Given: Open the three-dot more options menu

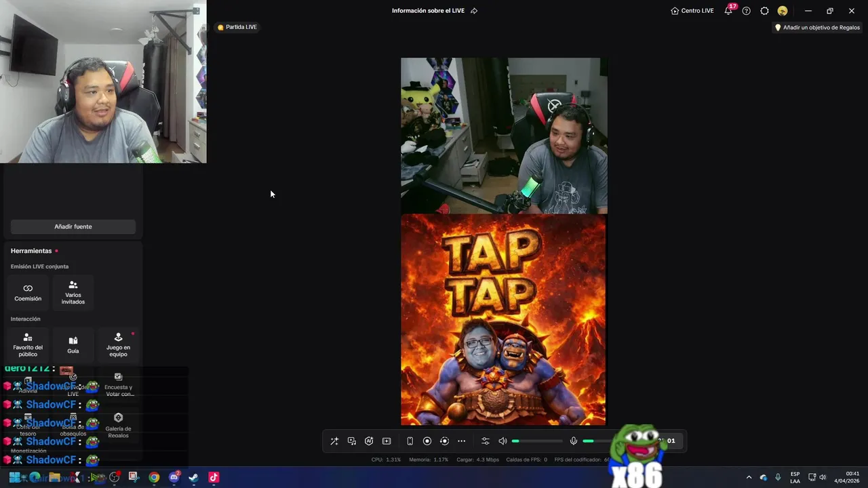Looking at the screenshot, I should point(462,441).
